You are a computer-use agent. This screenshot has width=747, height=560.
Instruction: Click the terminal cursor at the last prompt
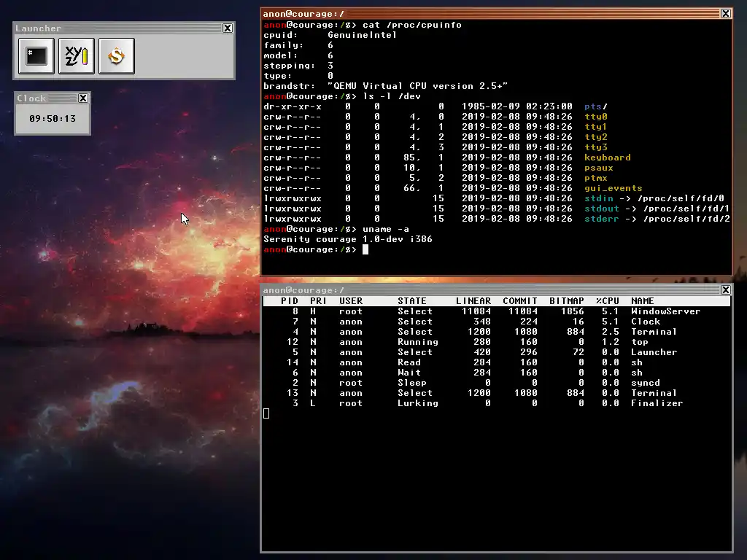click(365, 249)
